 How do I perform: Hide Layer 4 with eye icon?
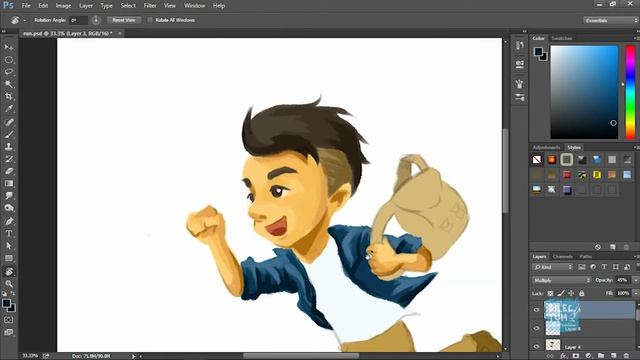536,347
